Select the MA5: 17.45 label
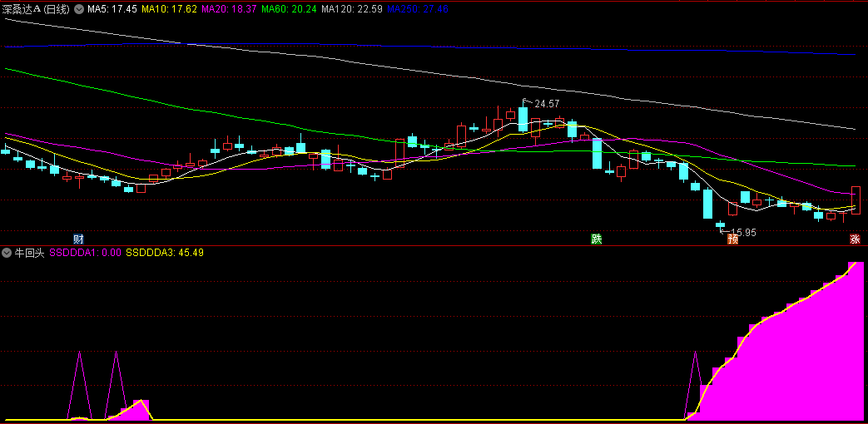The height and width of the screenshot is (424, 868). click(113, 9)
